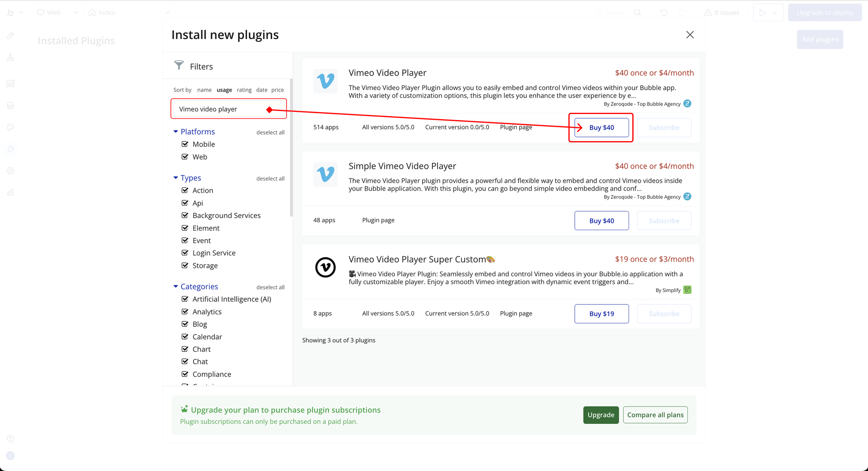Sort plugins by rating
868x471 pixels.
pos(244,90)
